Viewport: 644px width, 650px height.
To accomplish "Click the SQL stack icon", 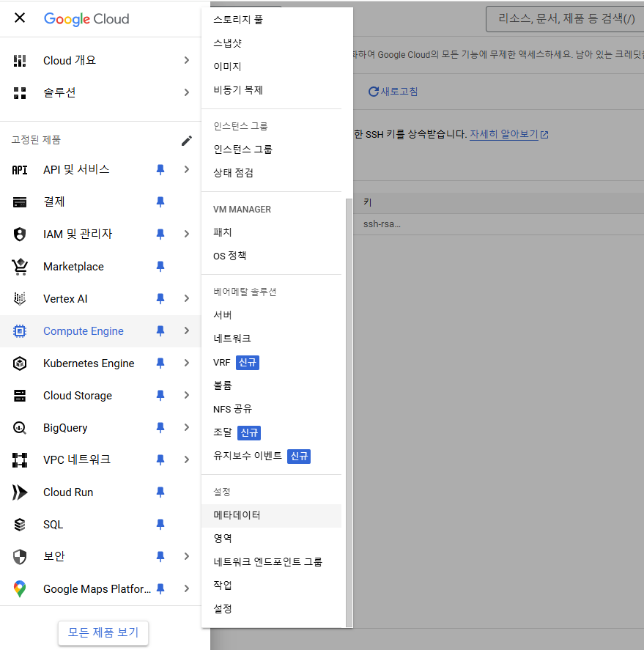I will coord(20,525).
